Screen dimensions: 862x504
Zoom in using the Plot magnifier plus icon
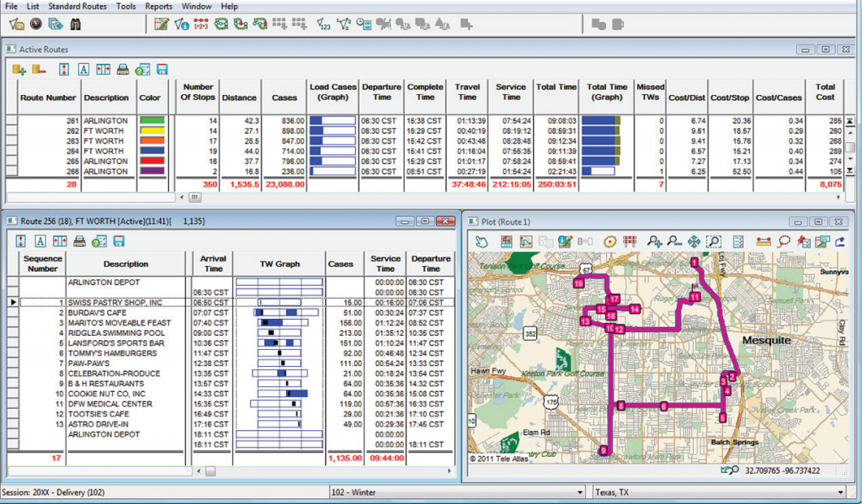point(654,241)
